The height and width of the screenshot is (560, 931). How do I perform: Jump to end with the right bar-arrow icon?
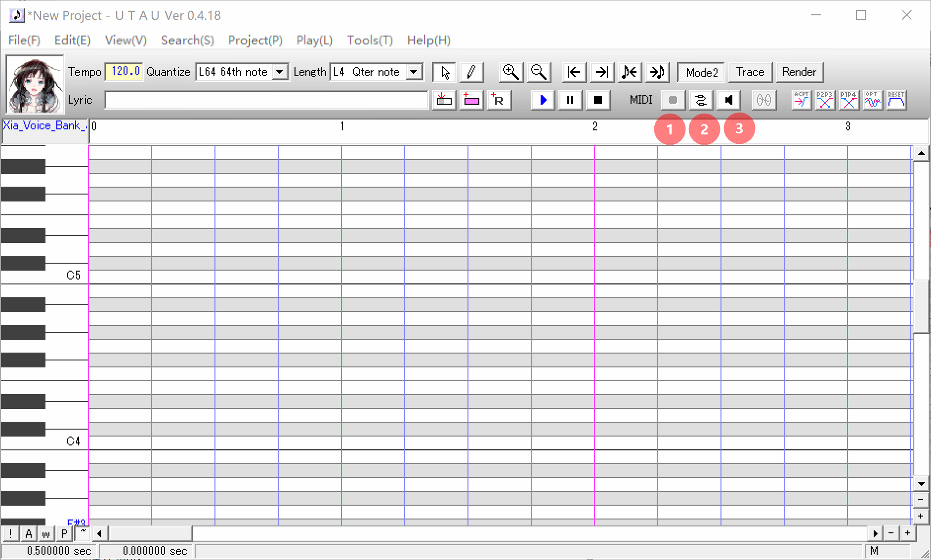[x=602, y=72]
